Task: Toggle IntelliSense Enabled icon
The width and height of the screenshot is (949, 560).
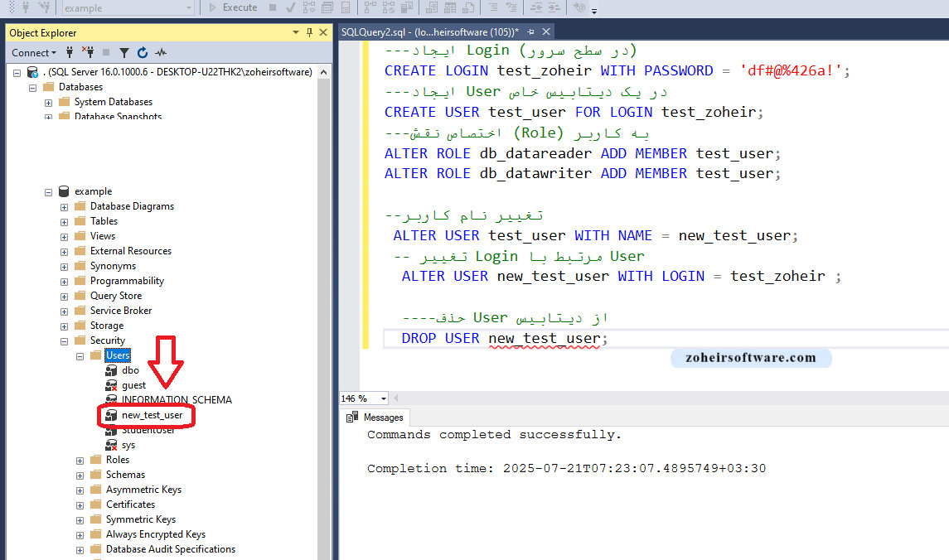Action: point(346,7)
